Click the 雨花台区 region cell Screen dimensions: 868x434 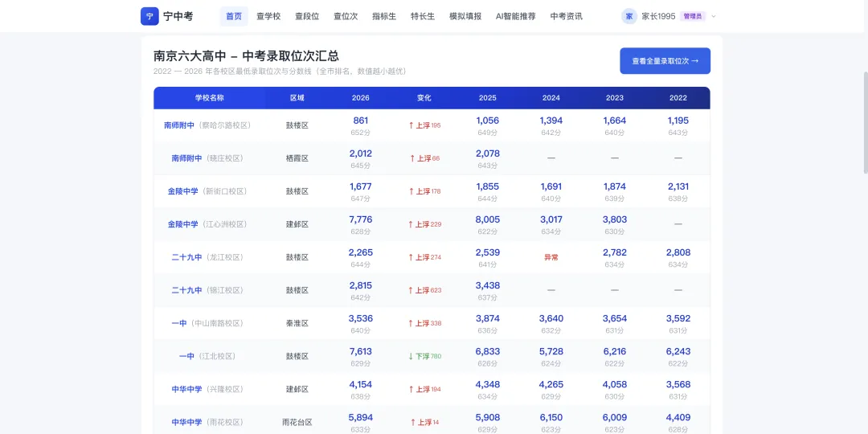click(297, 423)
